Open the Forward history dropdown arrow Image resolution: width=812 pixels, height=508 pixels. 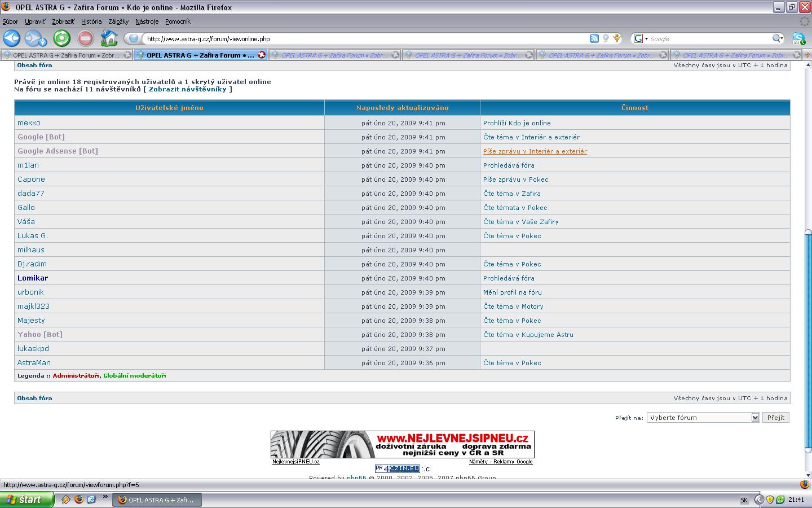point(43,42)
